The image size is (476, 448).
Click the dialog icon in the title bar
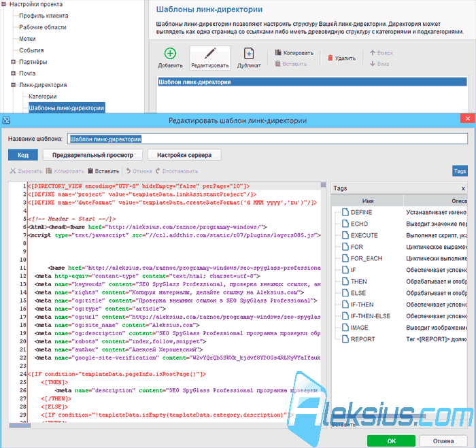coord(6,120)
